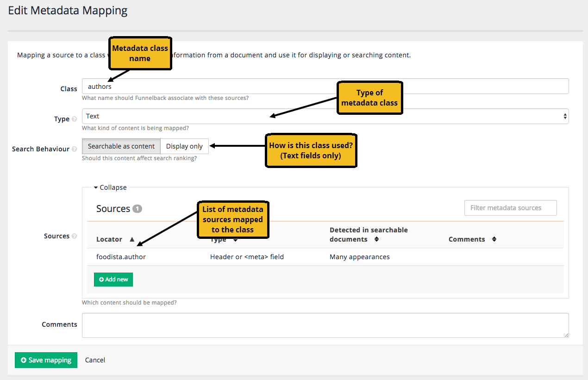The height and width of the screenshot is (380, 588).
Task: Click the plus icon on Save mapping
Action: [24, 360]
